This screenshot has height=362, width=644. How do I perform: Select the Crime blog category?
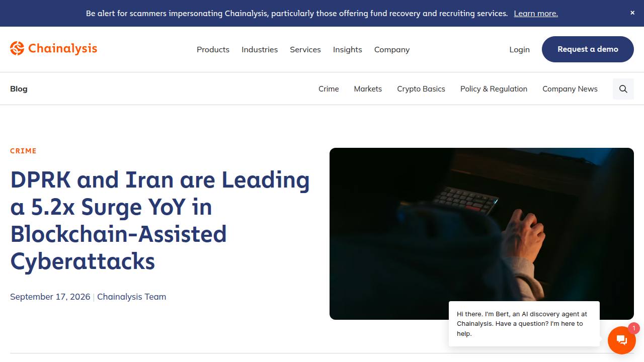(x=329, y=88)
